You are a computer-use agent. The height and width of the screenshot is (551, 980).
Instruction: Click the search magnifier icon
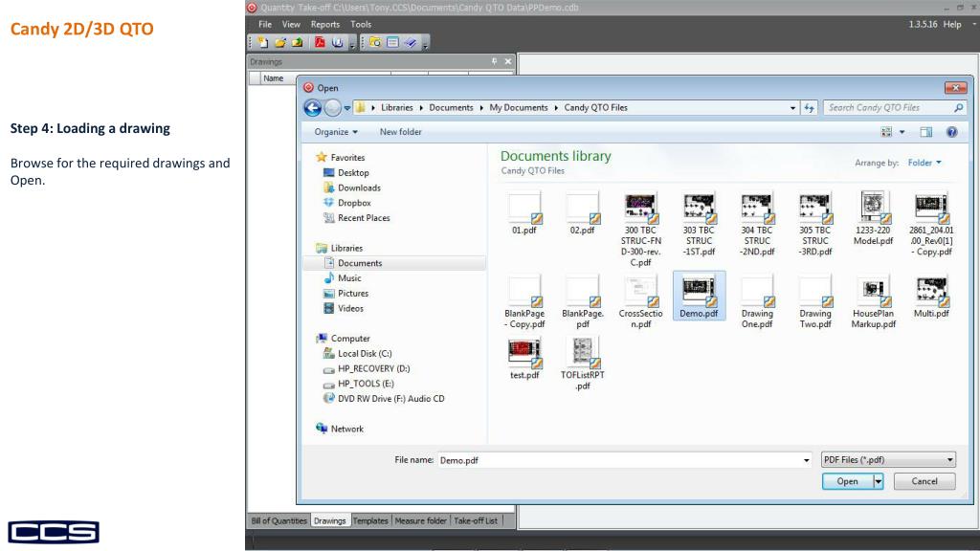pos(959,107)
